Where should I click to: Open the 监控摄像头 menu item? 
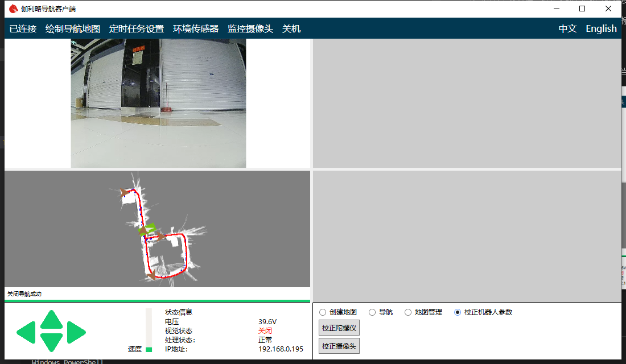tap(250, 29)
